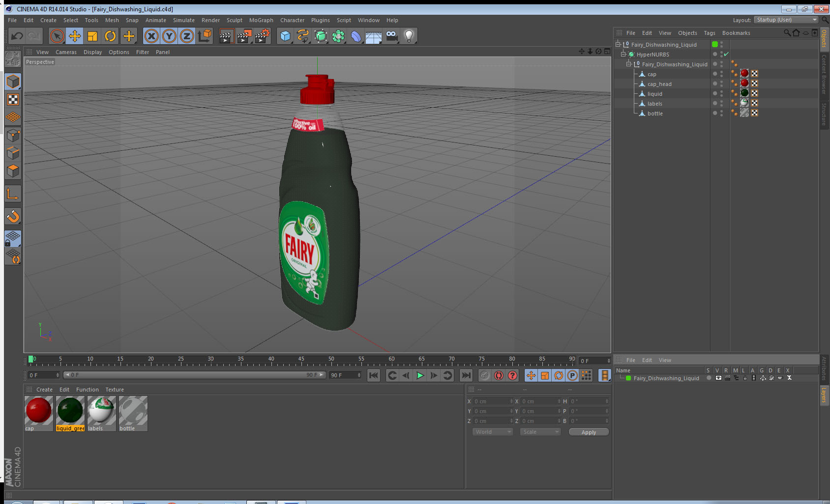The image size is (830, 504).
Task: Render the active view
Action: point(226,36)
